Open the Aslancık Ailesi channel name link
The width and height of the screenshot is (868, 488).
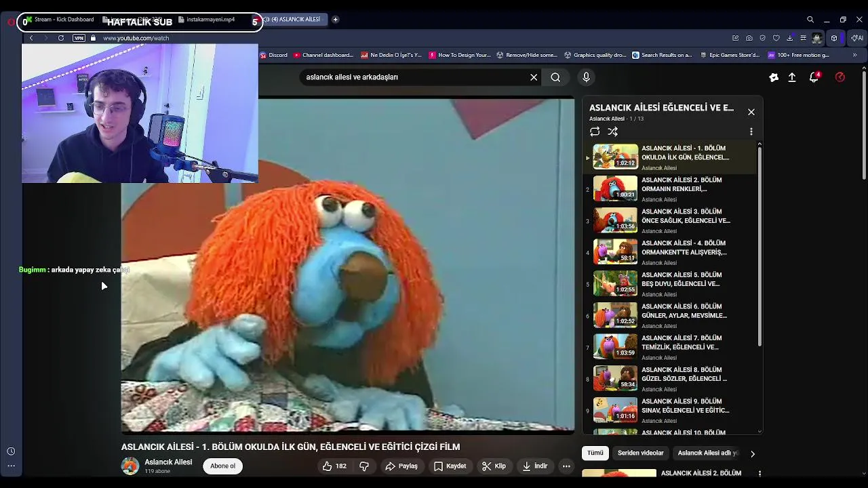point(168,462)
